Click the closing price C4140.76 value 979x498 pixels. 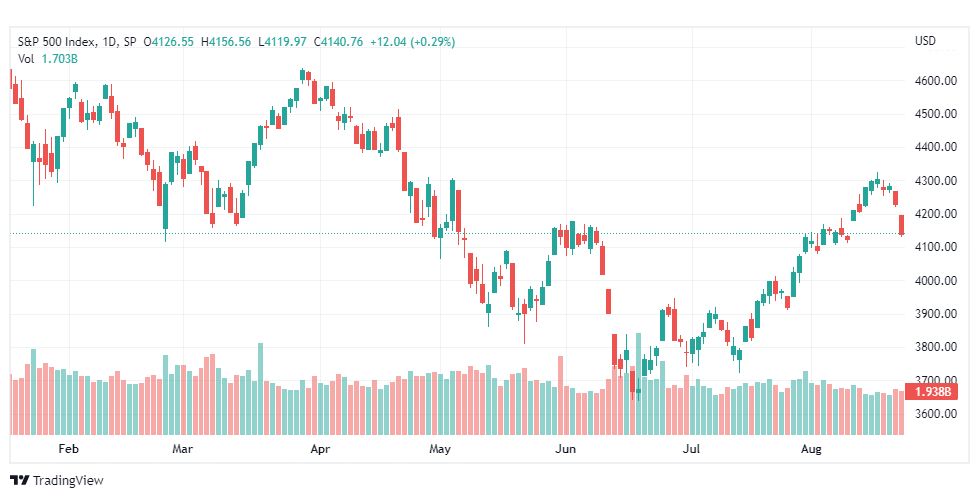[339, 42]
